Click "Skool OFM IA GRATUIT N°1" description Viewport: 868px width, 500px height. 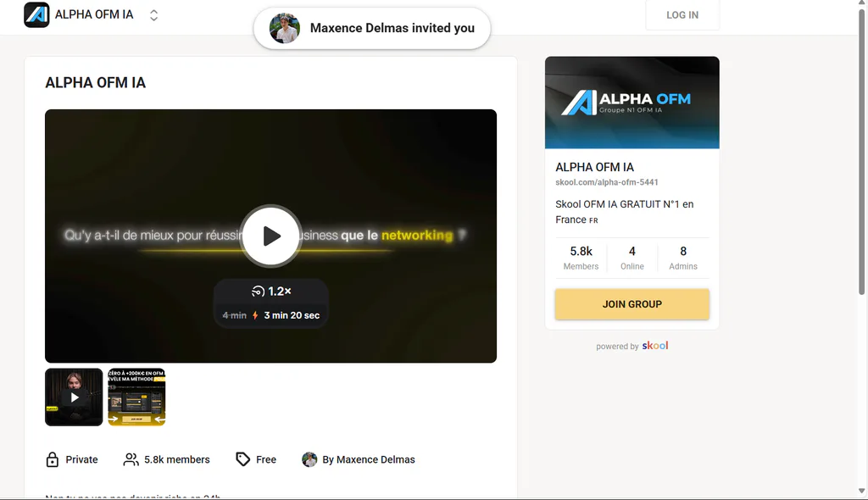tap(625, 212)
